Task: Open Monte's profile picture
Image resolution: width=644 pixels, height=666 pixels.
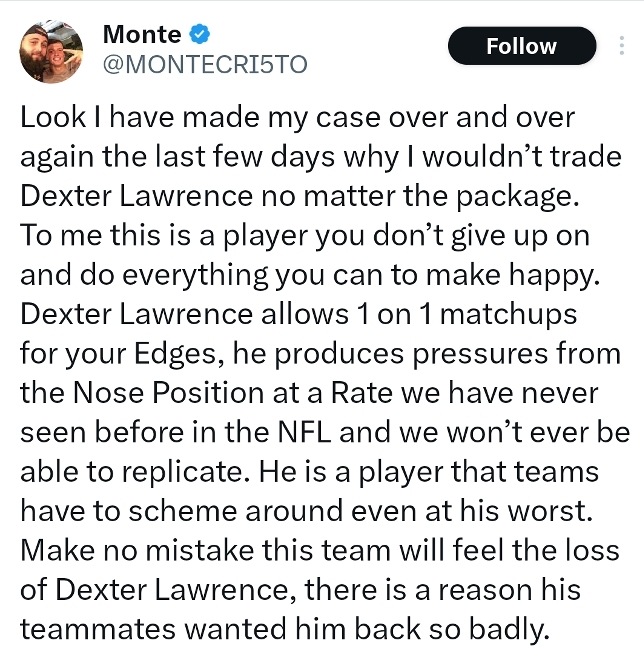Action: point(52,50)
